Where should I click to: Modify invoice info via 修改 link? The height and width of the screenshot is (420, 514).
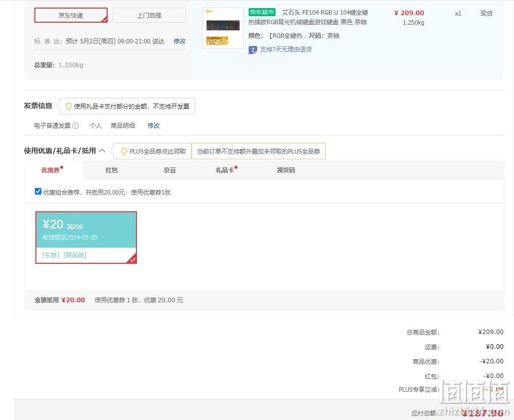[x=154, y=125]
